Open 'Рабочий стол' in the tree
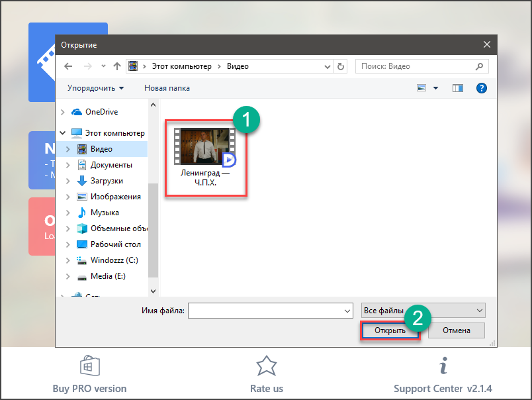532x400 pixels. (115, 244)
